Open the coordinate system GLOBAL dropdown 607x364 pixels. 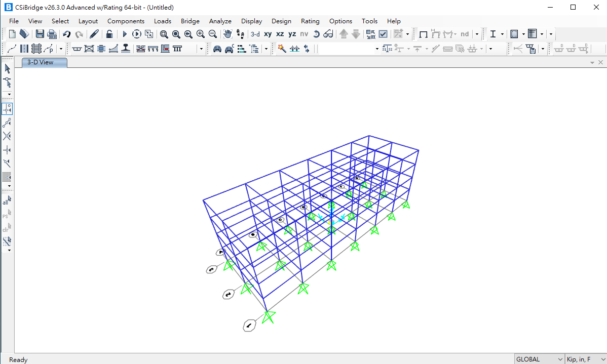pos(539,359)
